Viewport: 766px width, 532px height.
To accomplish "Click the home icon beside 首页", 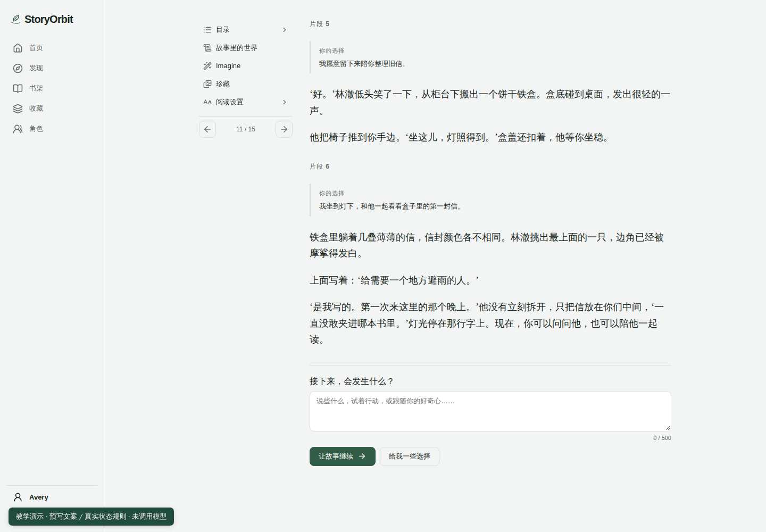I will [x=18, y=48].
